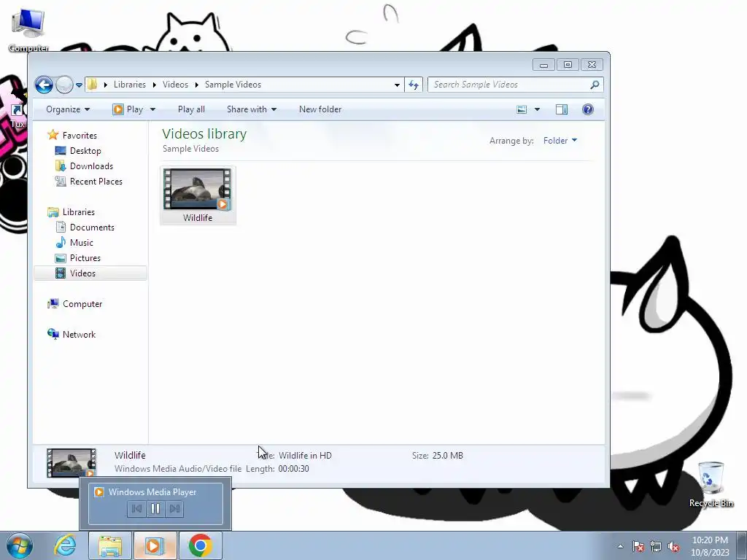Go back with the blue Back arrow
The width and height of the screenshot is (747, 560).
tap(44, 85)
